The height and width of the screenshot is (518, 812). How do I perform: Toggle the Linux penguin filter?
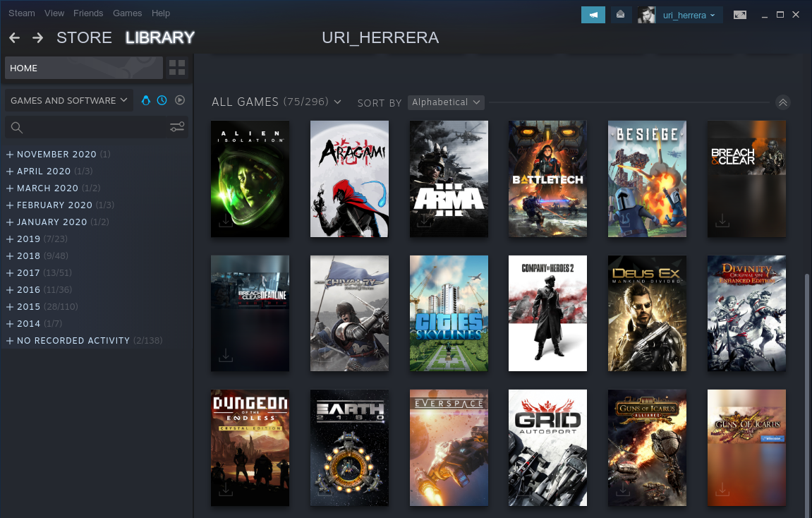click(146, 100)
